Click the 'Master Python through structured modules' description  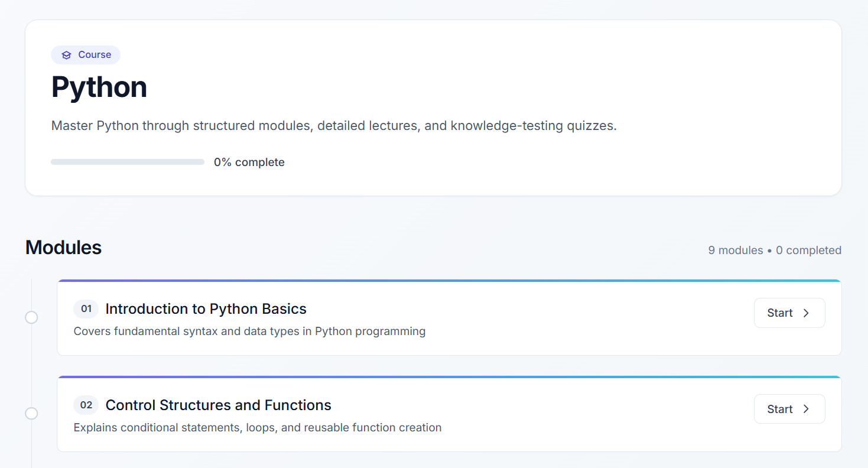click(334, 126)
